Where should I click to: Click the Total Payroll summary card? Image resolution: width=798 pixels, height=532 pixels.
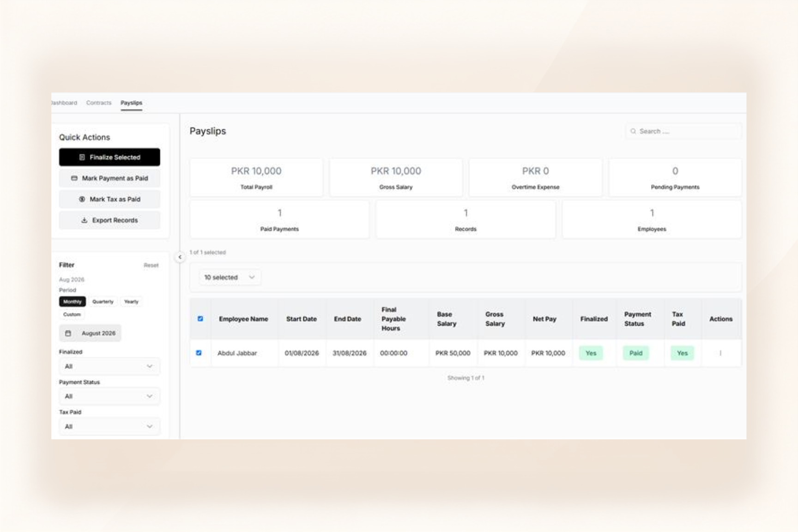coord(256,177)
